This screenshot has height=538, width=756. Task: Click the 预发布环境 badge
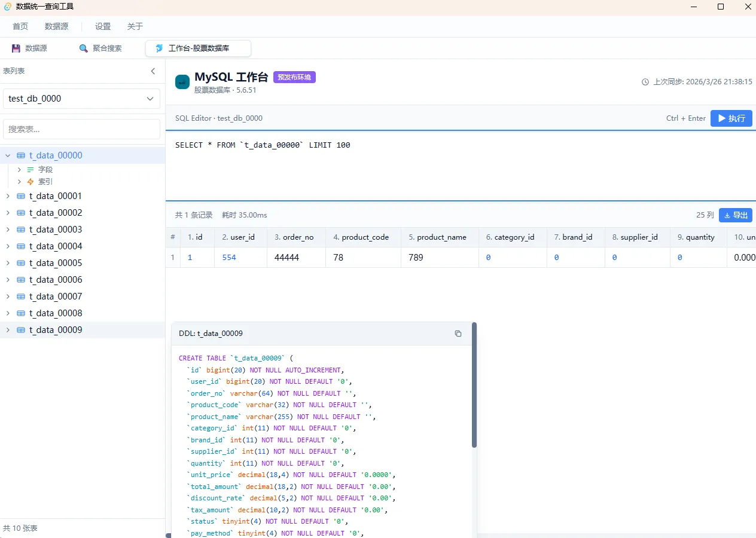(x=294, y=77)
